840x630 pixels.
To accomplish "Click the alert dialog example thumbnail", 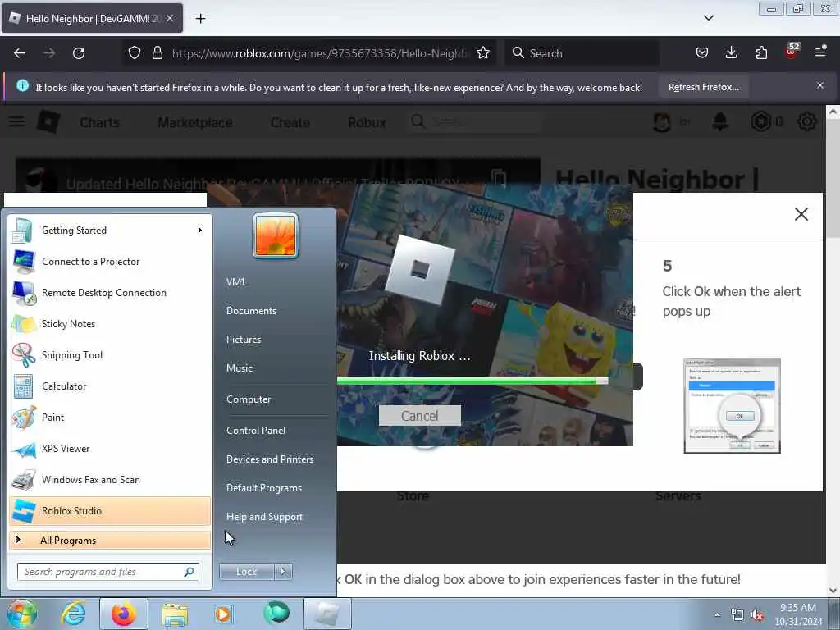I will point(732,406).
